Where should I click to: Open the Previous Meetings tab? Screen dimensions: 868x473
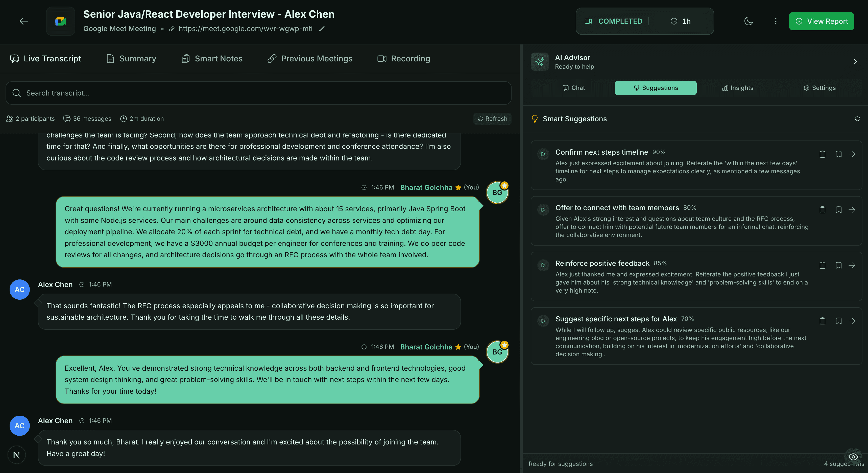pyautogui.click(x=310, y=59)
